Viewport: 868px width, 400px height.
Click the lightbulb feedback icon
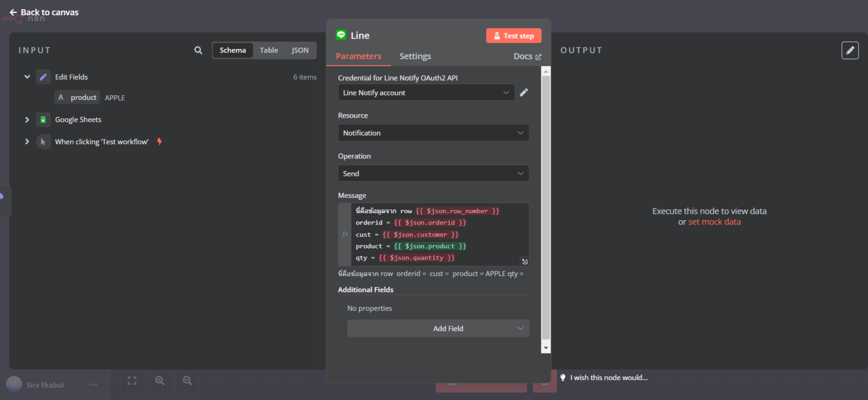(x=563, y=377)
